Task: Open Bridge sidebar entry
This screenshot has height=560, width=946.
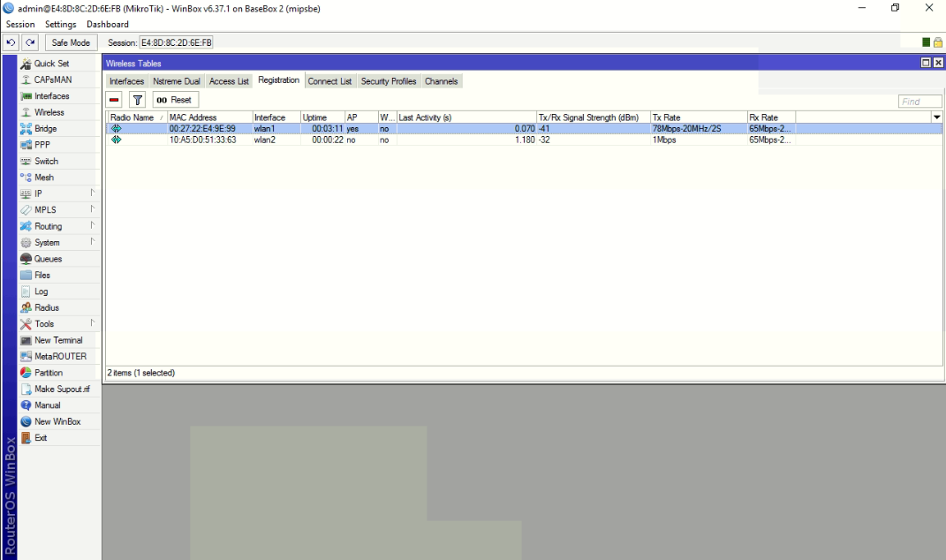Action: [x=59, y=129]
